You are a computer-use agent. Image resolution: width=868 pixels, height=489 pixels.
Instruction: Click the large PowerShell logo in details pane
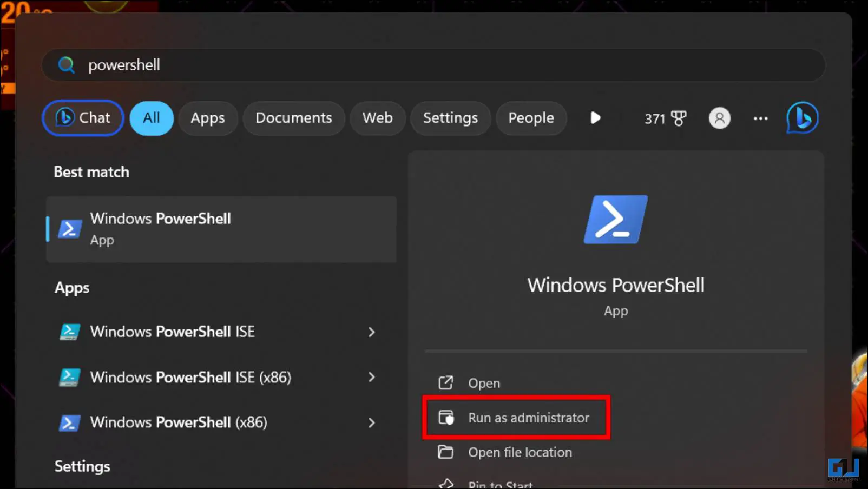pos(616,220)
